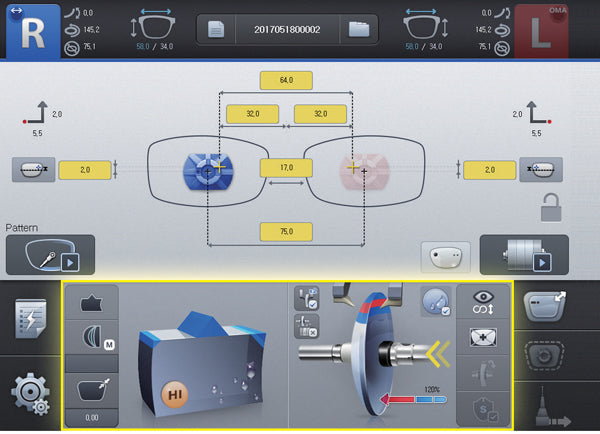Choose the lens type icon marked M
Screen dimensions: 600x434
pos(91,340)
